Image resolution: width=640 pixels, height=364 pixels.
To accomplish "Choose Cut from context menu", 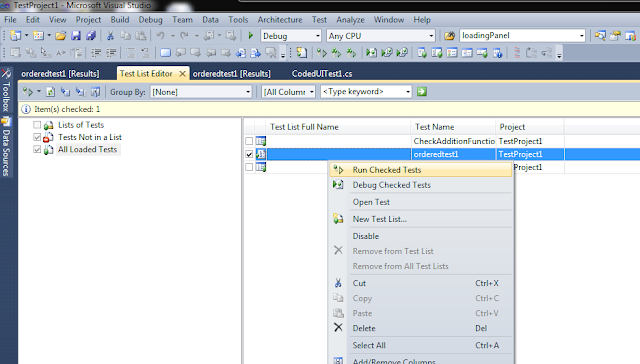I will (421, 283).
